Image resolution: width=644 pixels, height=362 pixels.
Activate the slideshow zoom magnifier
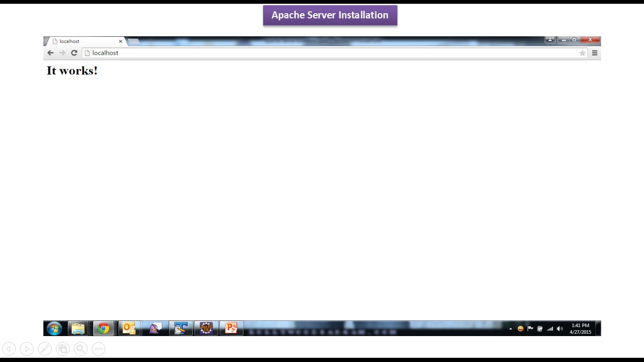point(81,349)
